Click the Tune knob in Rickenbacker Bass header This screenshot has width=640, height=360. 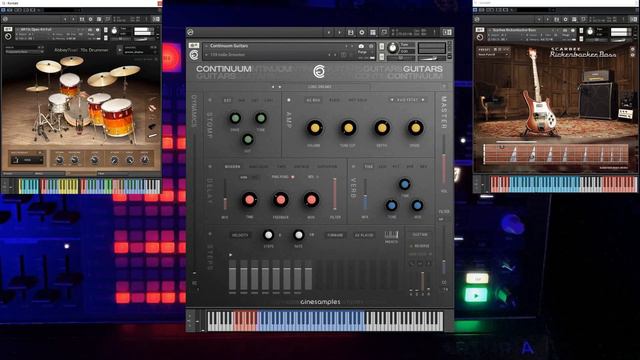pyautogui.click(x=590, y=31)
